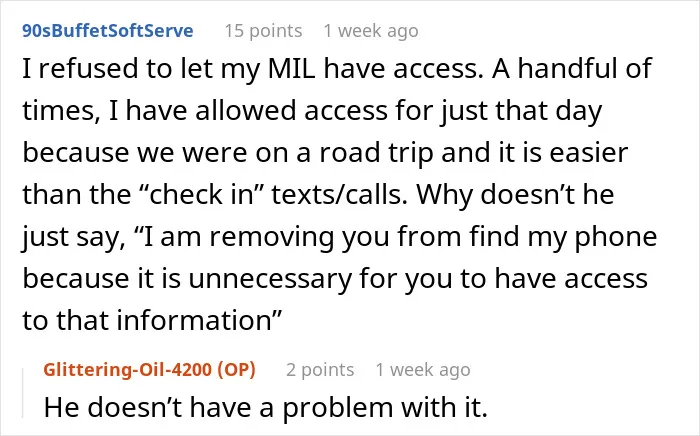Collapse the reply thread via its vertical line

(x=23, y=393)
